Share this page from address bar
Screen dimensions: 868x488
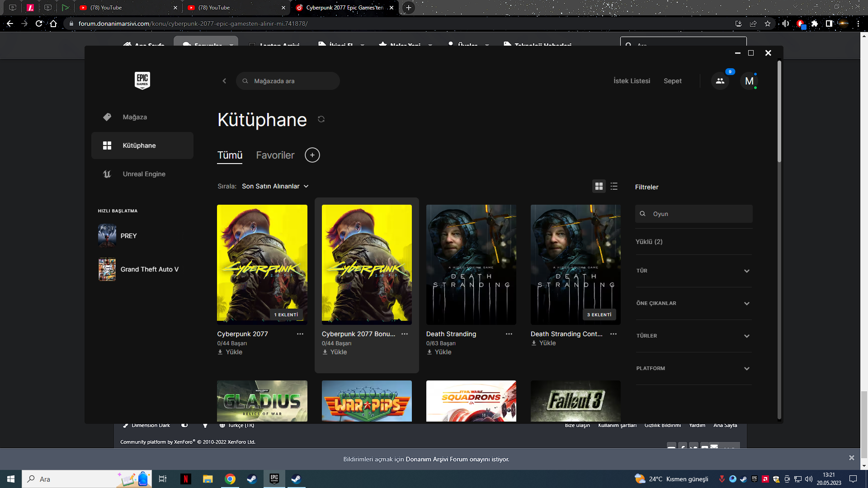pyautogui.click(x=753, y=23)
